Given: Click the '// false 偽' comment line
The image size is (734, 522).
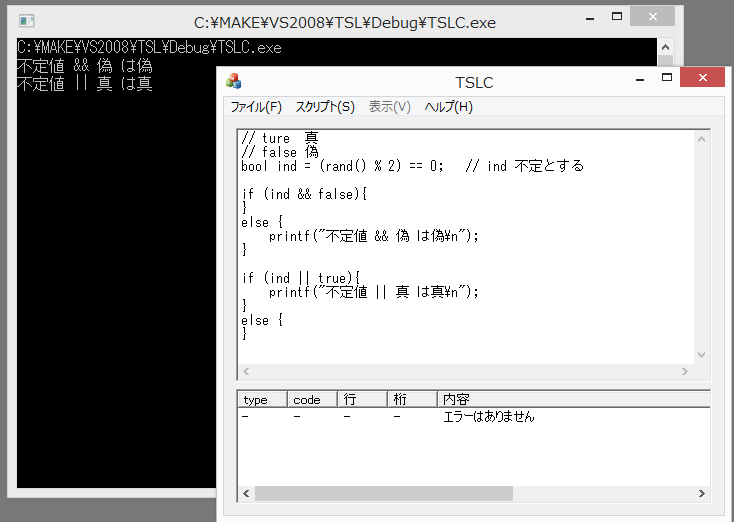Looking at the screenshot, I should [280, 152].
